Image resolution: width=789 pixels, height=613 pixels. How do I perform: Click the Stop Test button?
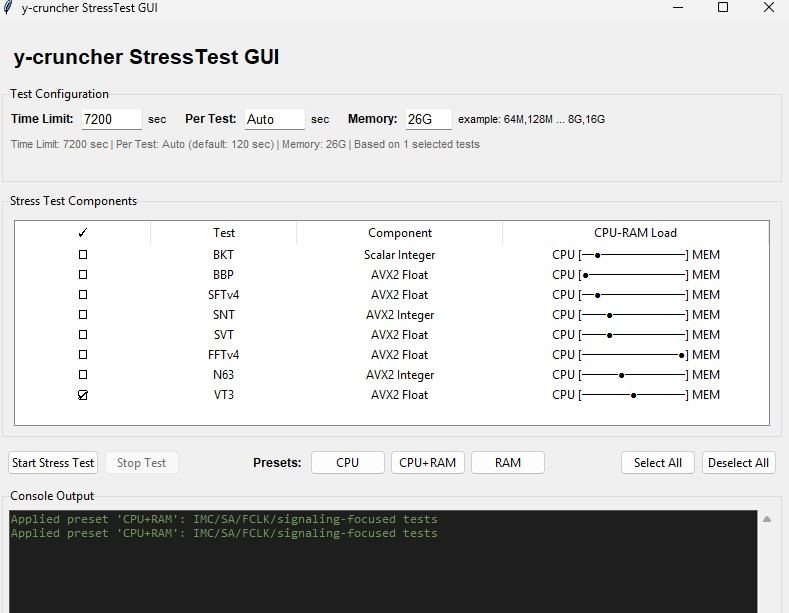[x=141, y=463]
